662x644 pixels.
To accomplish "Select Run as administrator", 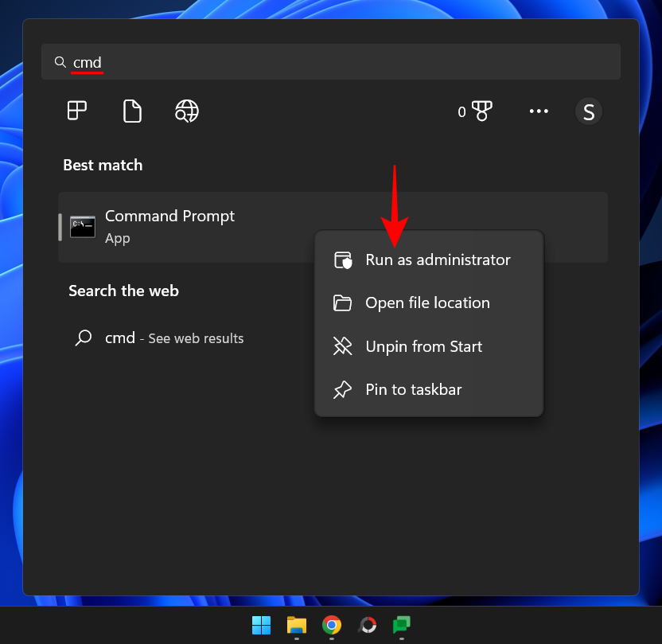I will 438,260.
